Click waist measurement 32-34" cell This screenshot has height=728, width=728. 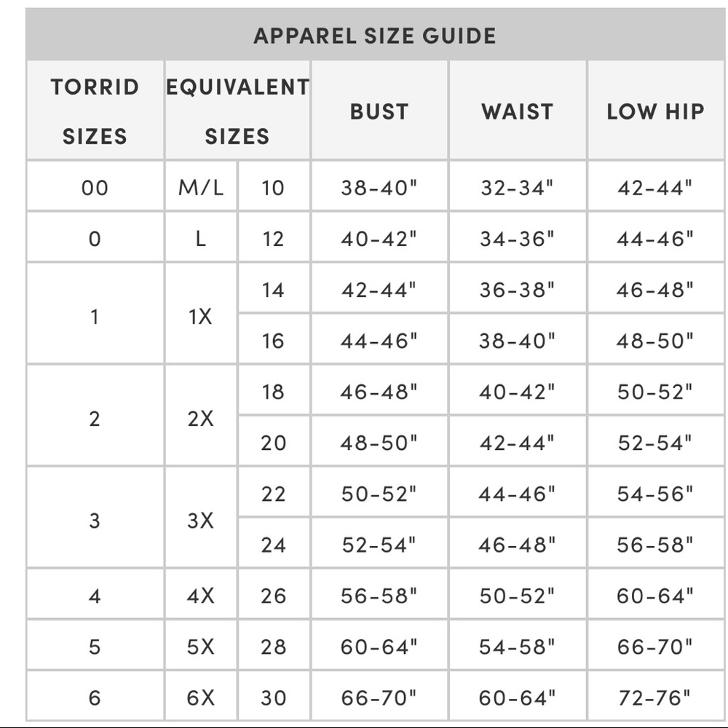pyautogui.click(x=517, y=186)
